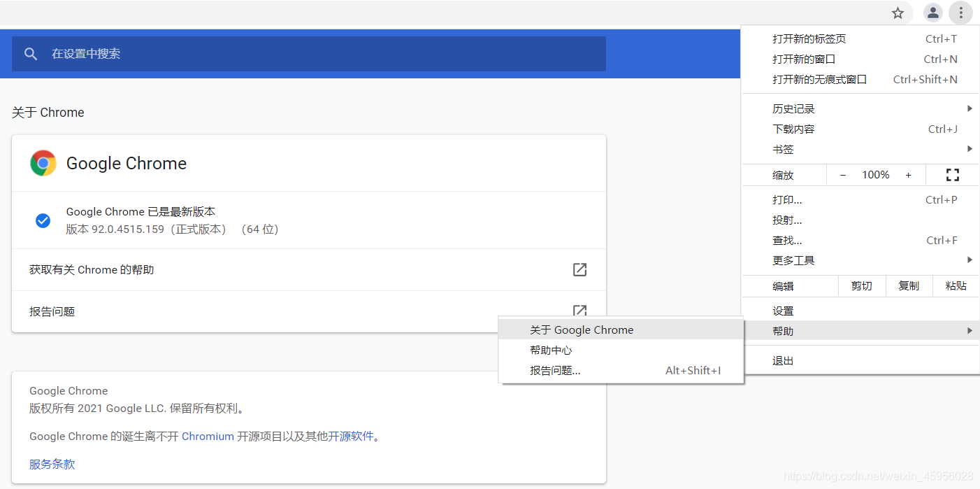Follow the 开源软件 link

pyautogui.click(x=351, y=437)
